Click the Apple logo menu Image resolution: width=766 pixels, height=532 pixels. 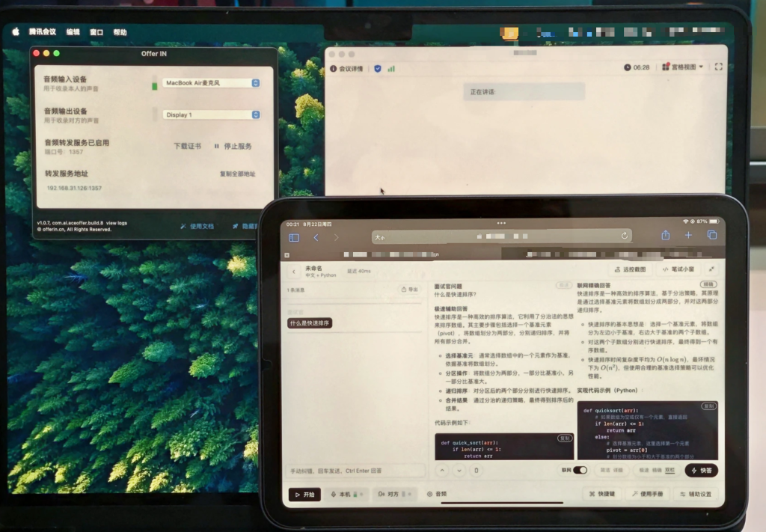tap(15, 32)
